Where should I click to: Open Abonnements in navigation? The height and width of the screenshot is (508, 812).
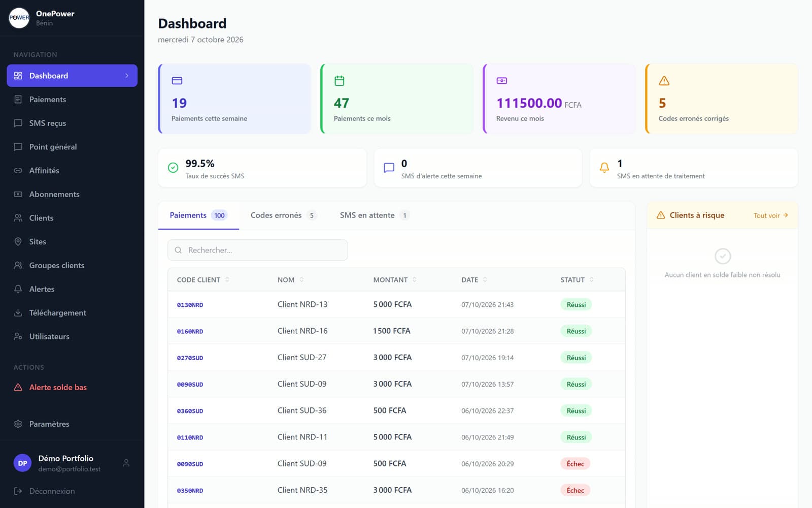72,194
